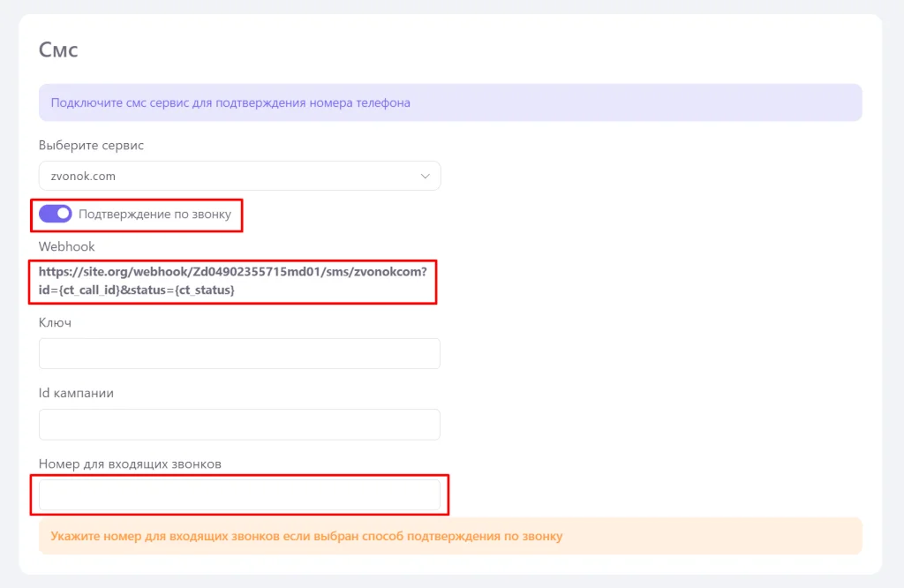The height and width of the screenshot is (588, 904).
Task: Open the "Выберите сервис" dropdown
Action: click(239, 176)
